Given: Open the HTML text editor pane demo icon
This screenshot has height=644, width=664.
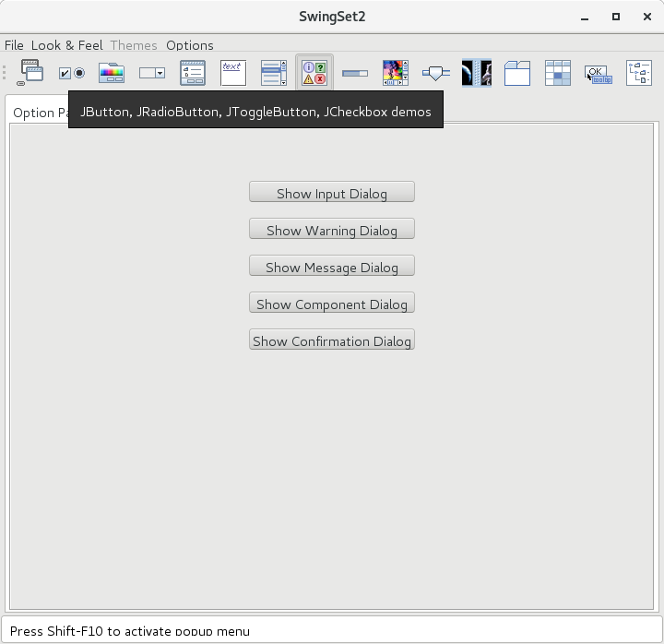Looking at the screenshot, I should click(x=232, y=73).
